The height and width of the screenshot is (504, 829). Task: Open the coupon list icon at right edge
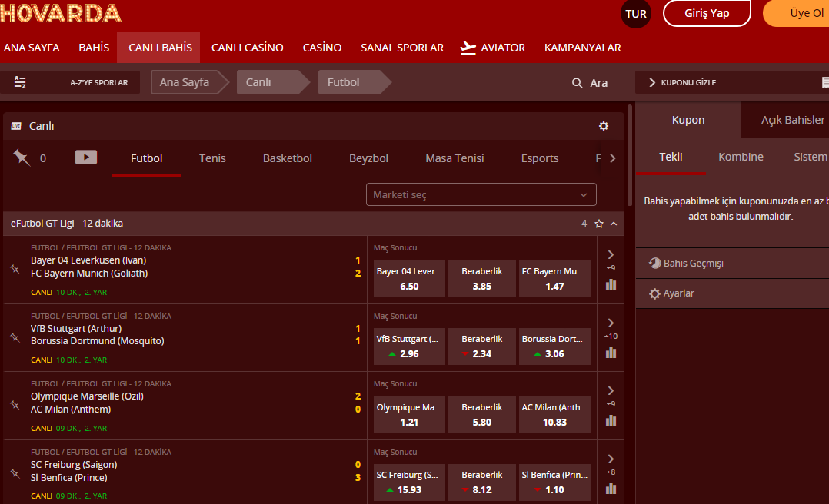pos(824,82)
